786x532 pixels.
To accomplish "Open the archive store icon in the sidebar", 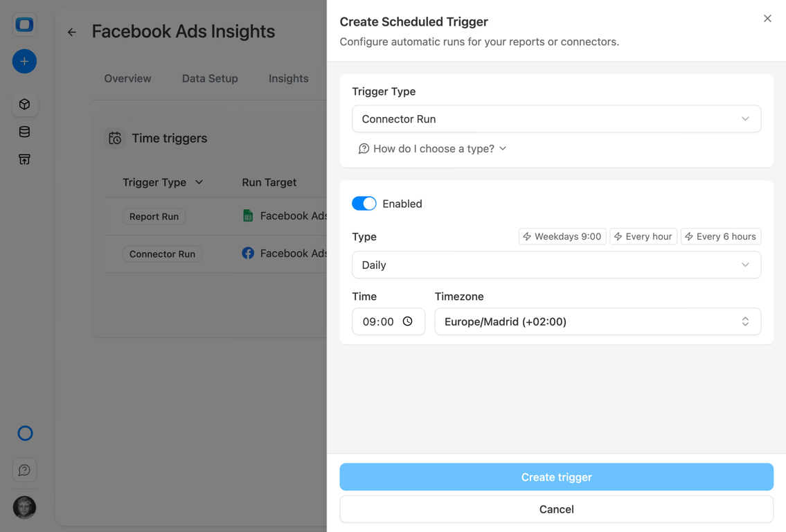I will [x=24, y=159].
